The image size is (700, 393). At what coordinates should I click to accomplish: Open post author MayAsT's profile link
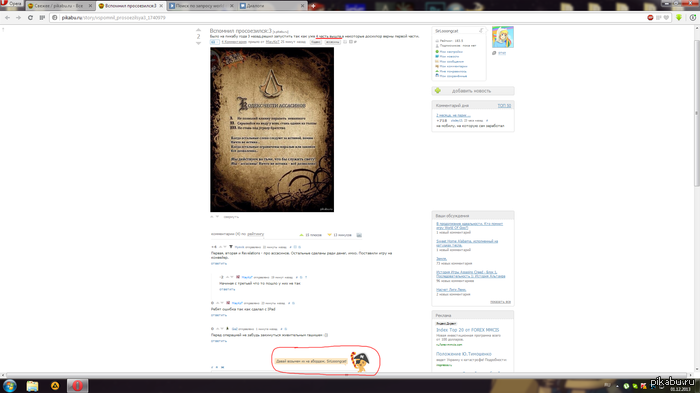(272, 42)
